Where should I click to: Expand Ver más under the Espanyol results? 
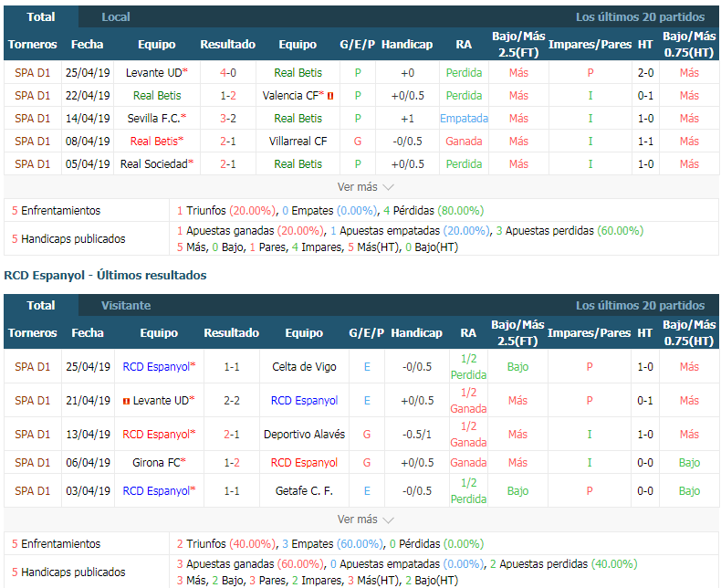tap(366, 520)
